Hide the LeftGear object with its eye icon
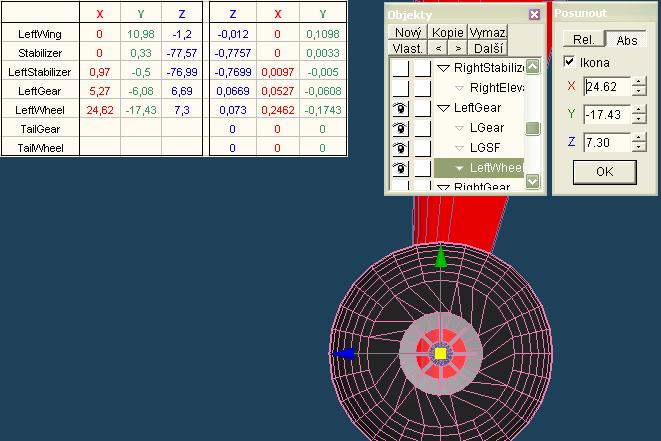This screenshot has width=661, height=441. pyautogui.click(x=400, y=108)
